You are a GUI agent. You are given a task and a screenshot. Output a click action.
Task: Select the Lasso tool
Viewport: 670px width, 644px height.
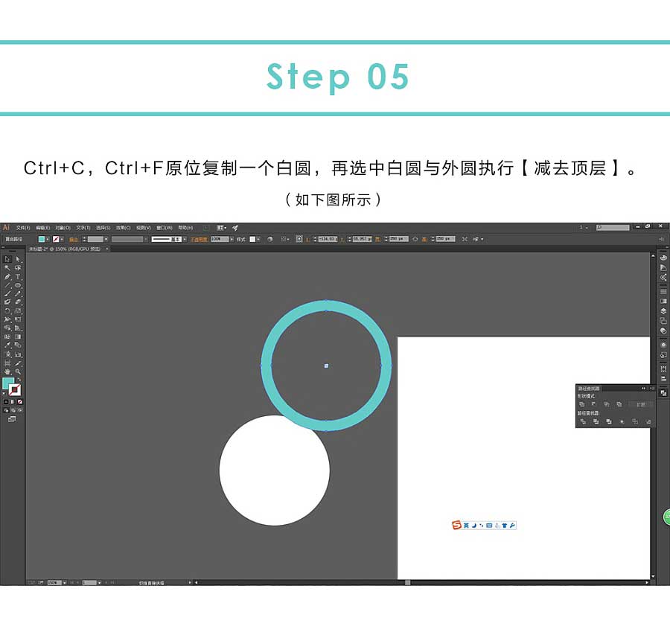[18, 268]
